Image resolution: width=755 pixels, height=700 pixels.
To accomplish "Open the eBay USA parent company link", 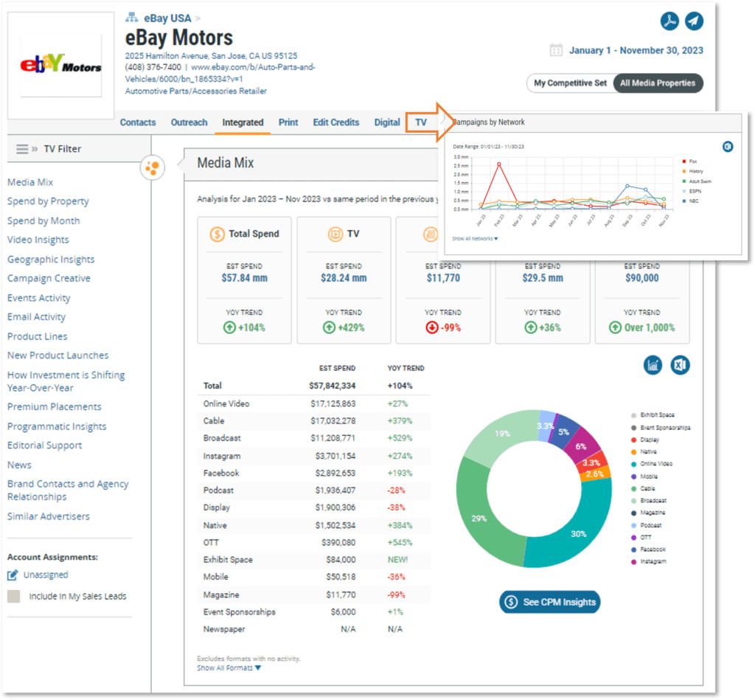I will tap(167, 18).
